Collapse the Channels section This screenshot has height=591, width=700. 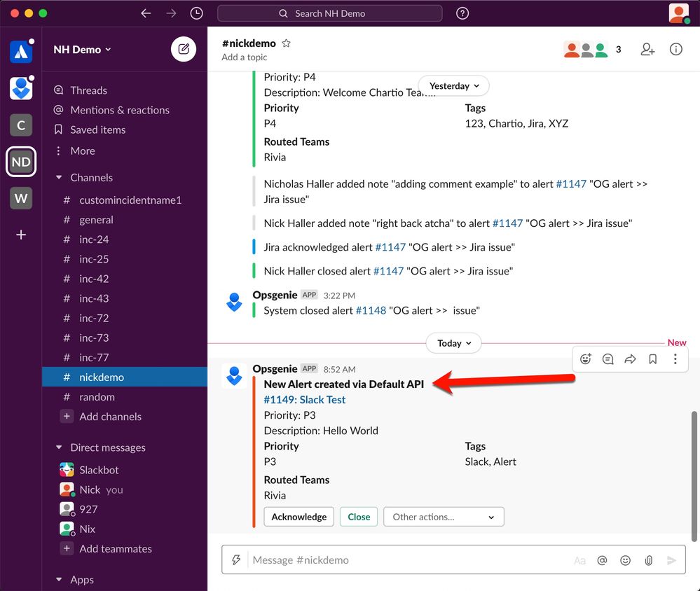tap(59, 177)
